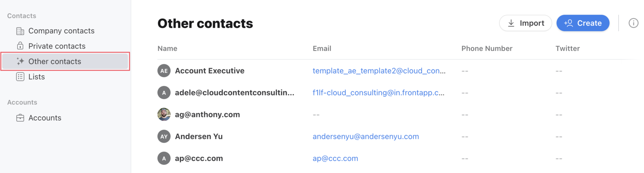Open the Private contacts section

[x=57, y=46]
